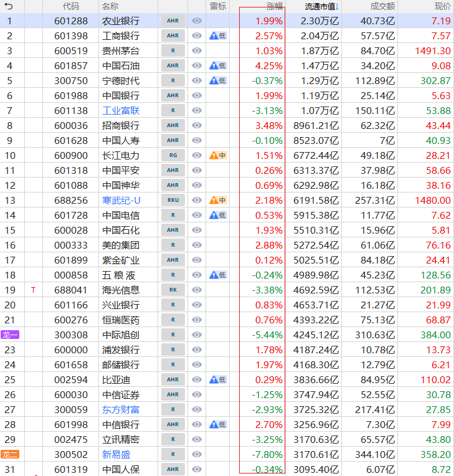
Task: Open the 贵州茅台 stock name
Action: 121,50
